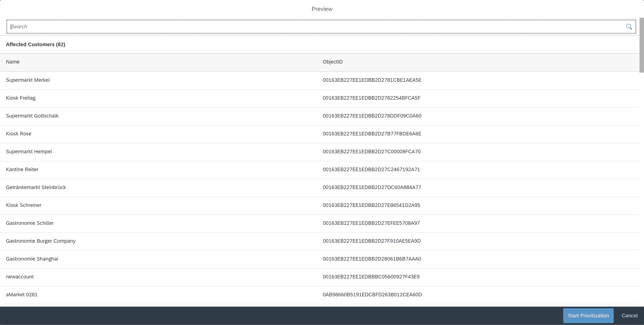Click ObjectID ending C00008FCA70

pyautogui.click(x=372, y=151)
